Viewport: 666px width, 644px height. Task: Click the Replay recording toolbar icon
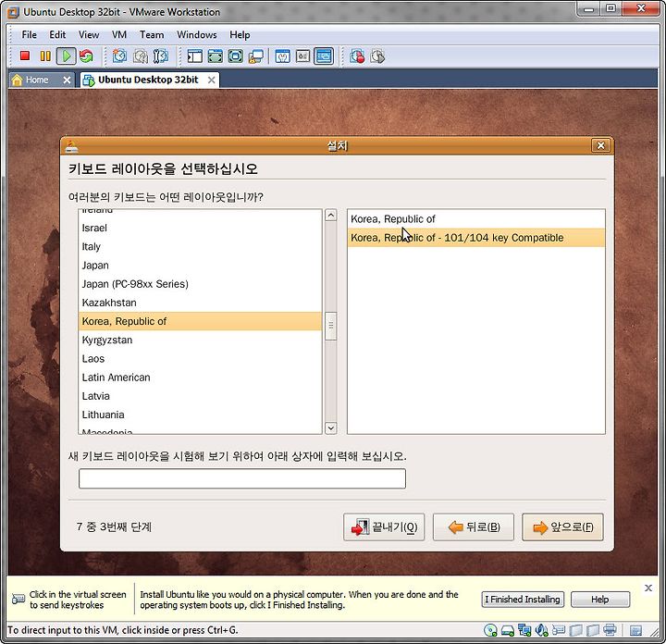point(377,56)
